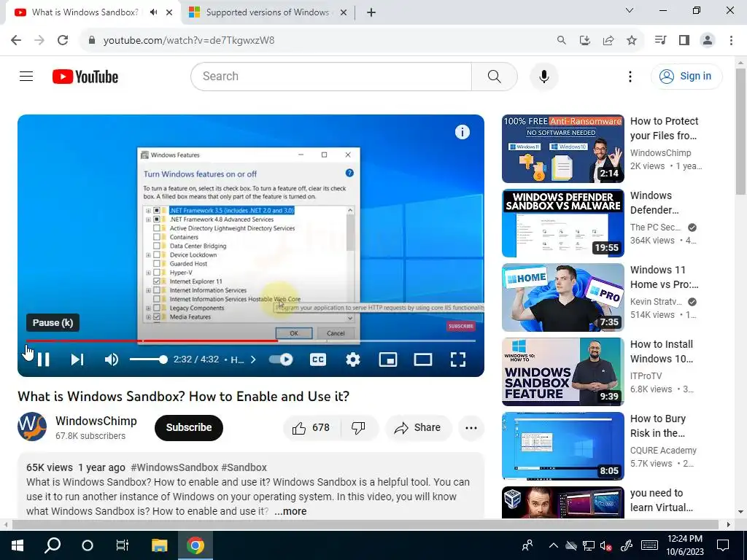The width and height of the screenshot is (747, 560).
Task: Toggle Chrome side panel
Action: tap(684, 40)
